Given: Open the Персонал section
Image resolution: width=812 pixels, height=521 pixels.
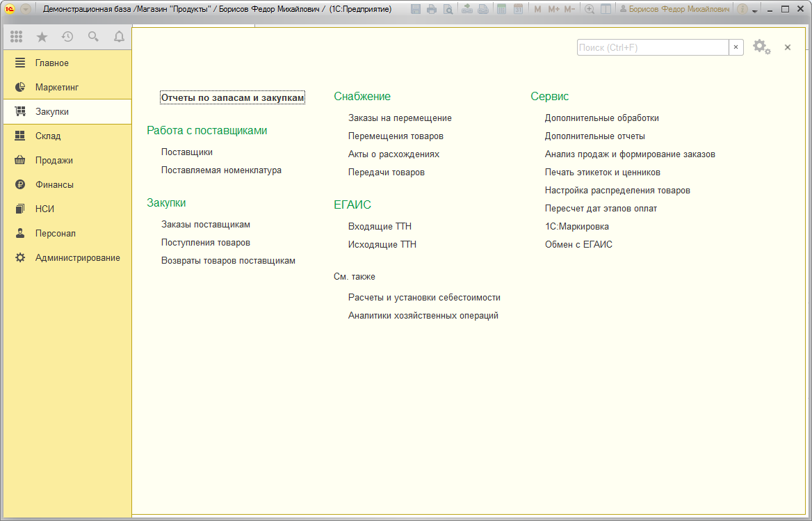Looking at the screenshot, I should [67, 233].
